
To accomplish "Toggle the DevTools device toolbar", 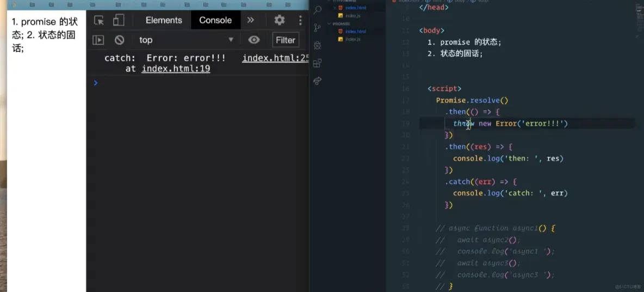I will 118,20.
